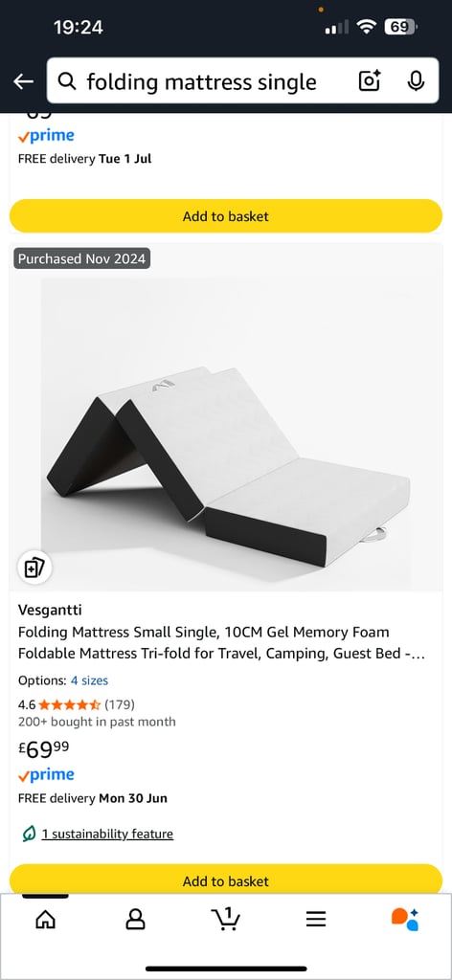Open the Rufus AI assistant icon
This screenshot has height=980, width=452.
tap(405, 920)
